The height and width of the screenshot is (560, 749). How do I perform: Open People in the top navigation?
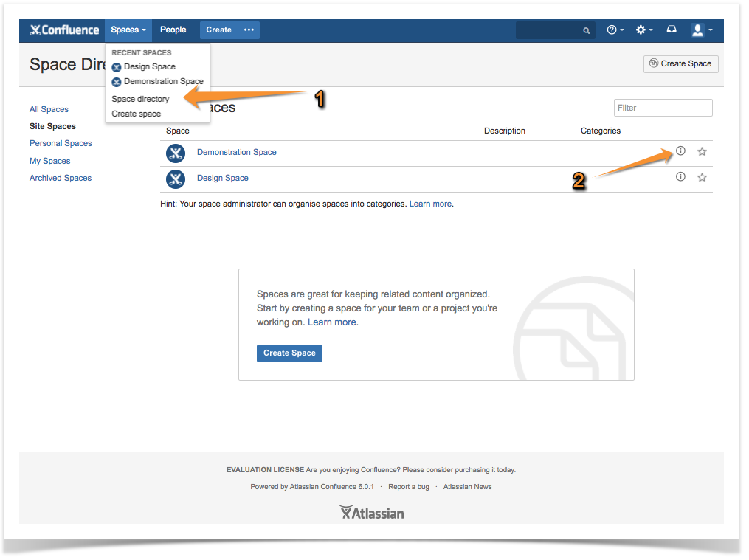(173, 30)
